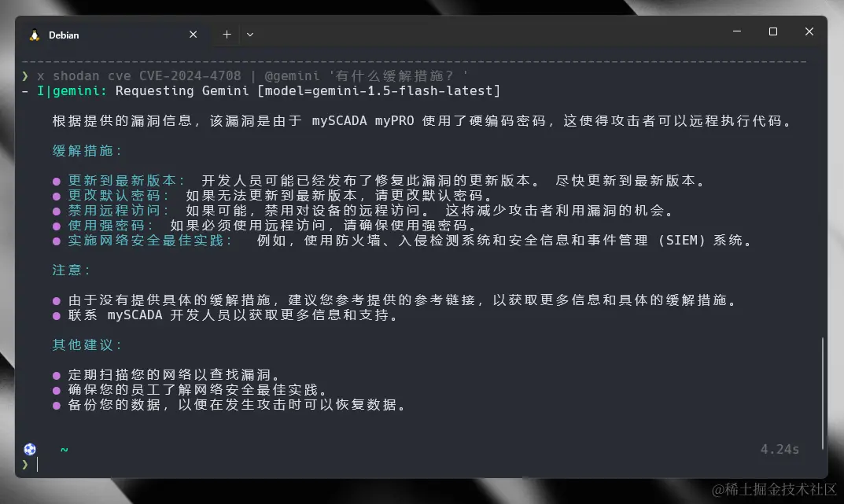
Task: Click the green tilde directory indicator
Action: tap(64, 450)
